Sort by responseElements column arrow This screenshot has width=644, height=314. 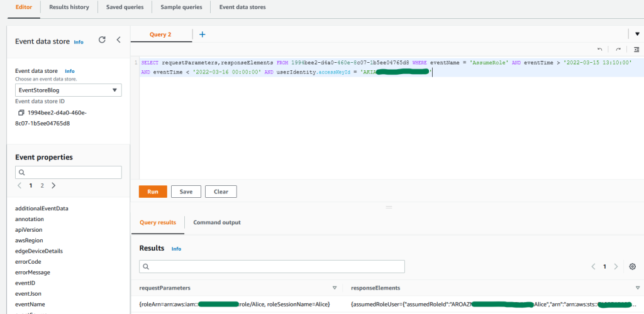pos(638,288)
